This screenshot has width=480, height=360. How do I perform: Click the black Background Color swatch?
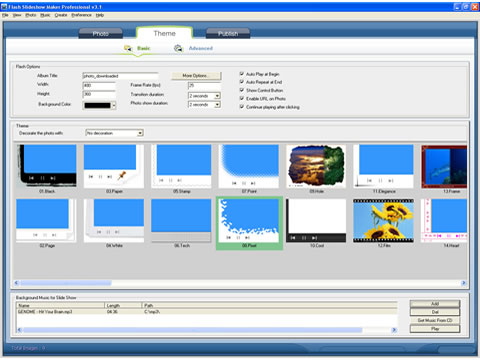point(97,105)
